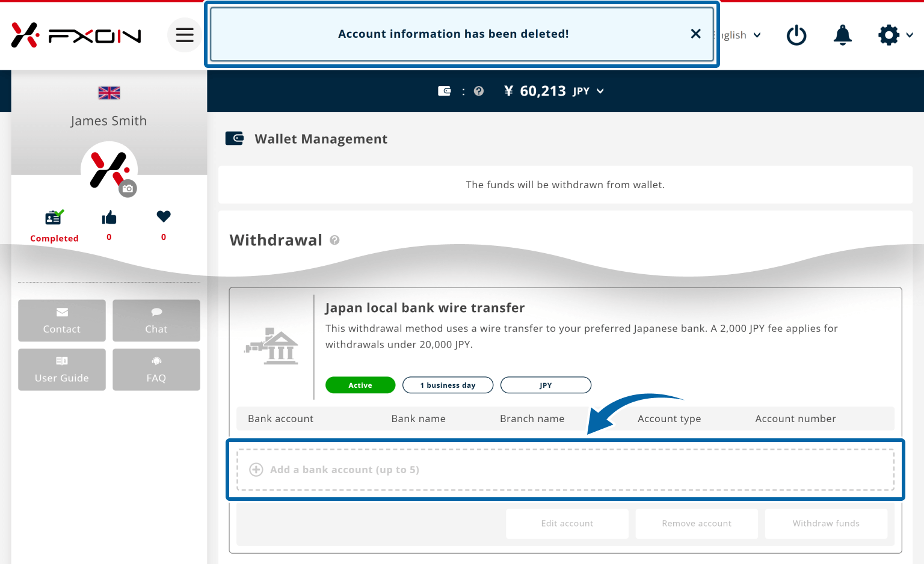Click the Wallet Management heading icon
The width and height of the screenshot is (924, 564).
coord(234,138)
